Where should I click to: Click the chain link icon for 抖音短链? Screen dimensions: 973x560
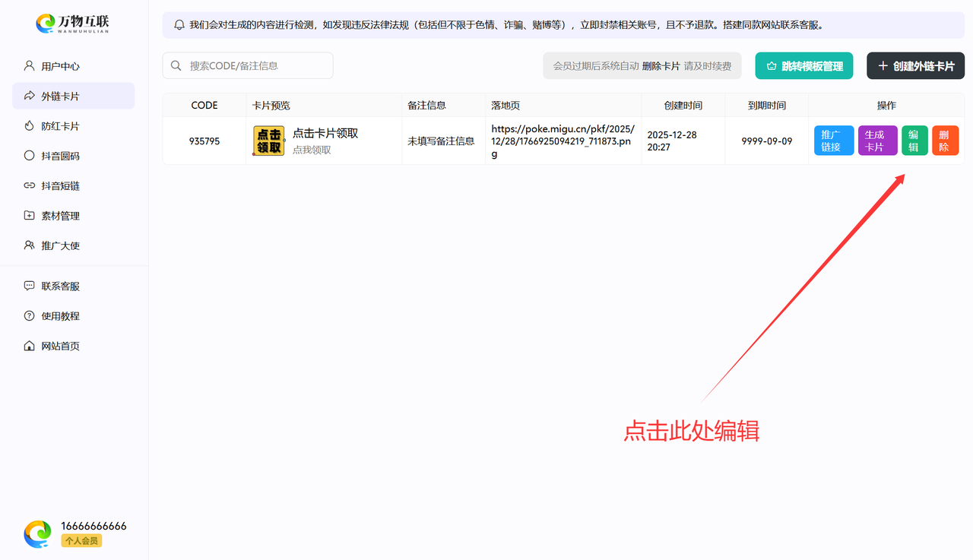(x=30, y=185)
